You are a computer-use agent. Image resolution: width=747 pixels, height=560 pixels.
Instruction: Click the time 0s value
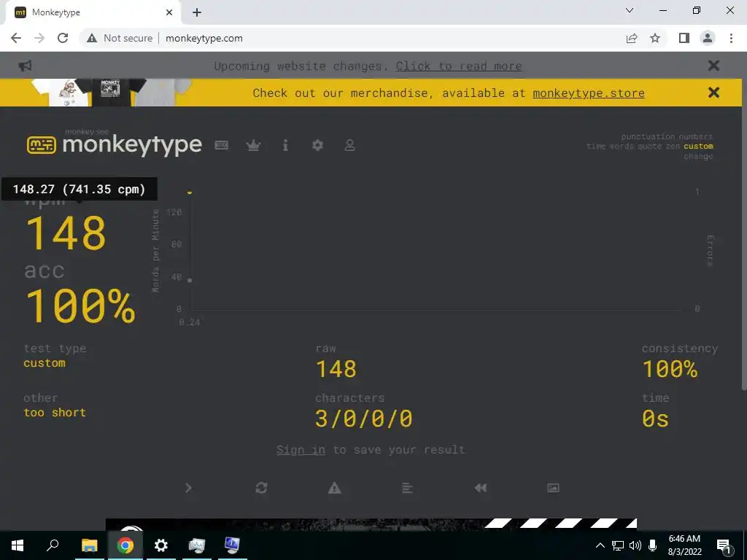click(x=655, y=419)
